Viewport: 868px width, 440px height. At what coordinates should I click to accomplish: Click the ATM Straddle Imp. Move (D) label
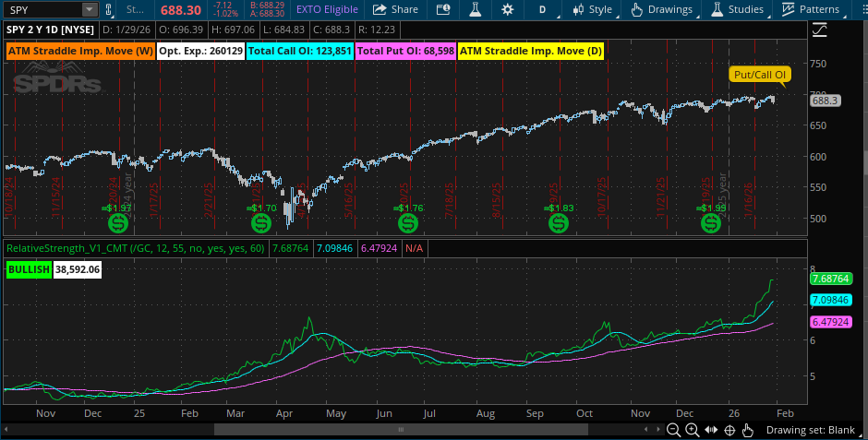coord(531,51)
